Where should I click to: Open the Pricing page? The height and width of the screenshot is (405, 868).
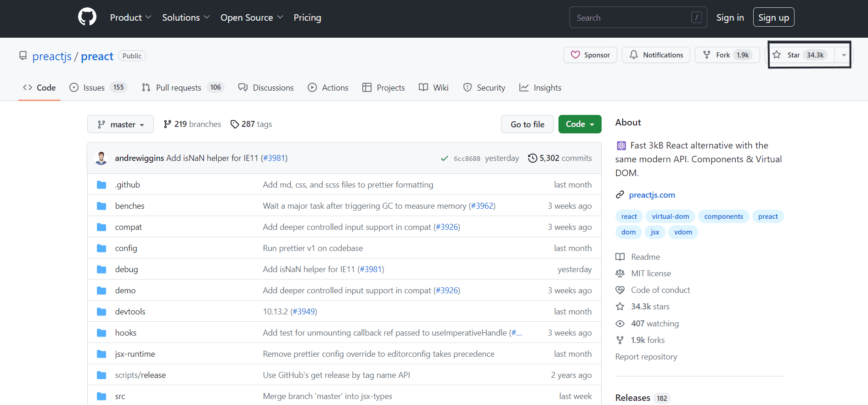coord(307,17)
